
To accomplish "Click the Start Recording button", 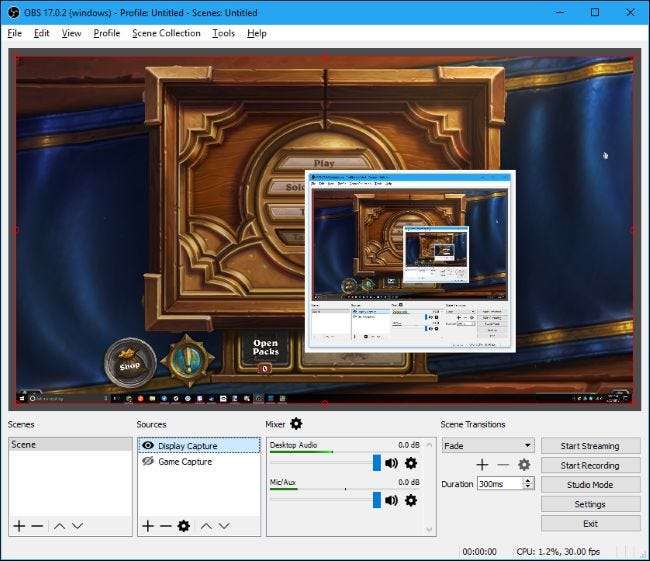I will tap(590, 465).
